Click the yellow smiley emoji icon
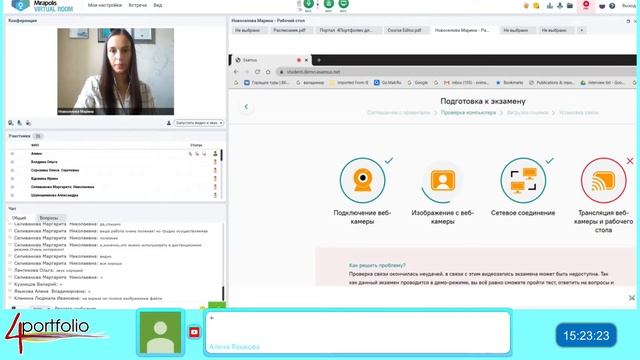 [x=536, y=6]
